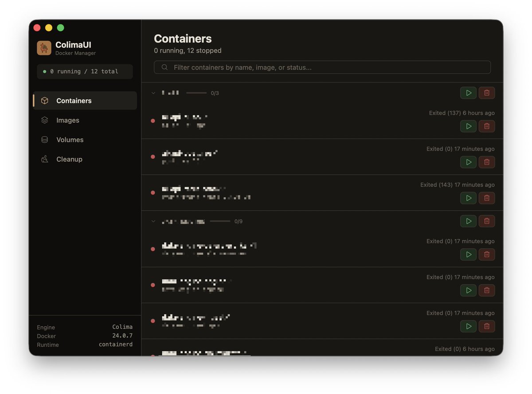The image size is (532, 394).
Task: Focus the Filter containers search field
Action: pyautogui.click(x=322, y=67)
